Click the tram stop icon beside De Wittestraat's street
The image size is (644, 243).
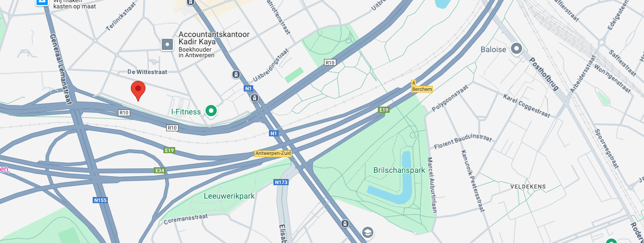pyautogui.click(x=236, y=74)
